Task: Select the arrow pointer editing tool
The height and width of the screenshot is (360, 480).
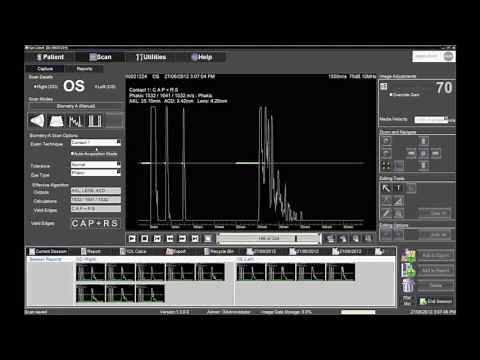Action: (x=386, y=188)
